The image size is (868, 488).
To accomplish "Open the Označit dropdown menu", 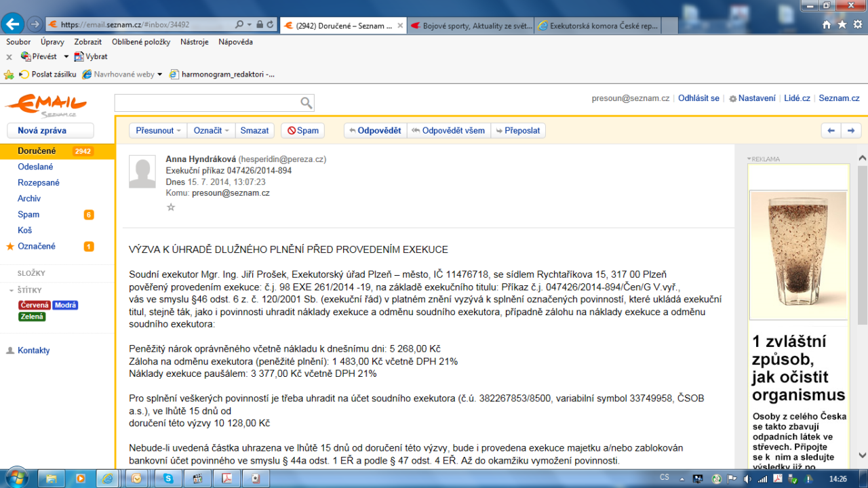I will click(211, 131).
